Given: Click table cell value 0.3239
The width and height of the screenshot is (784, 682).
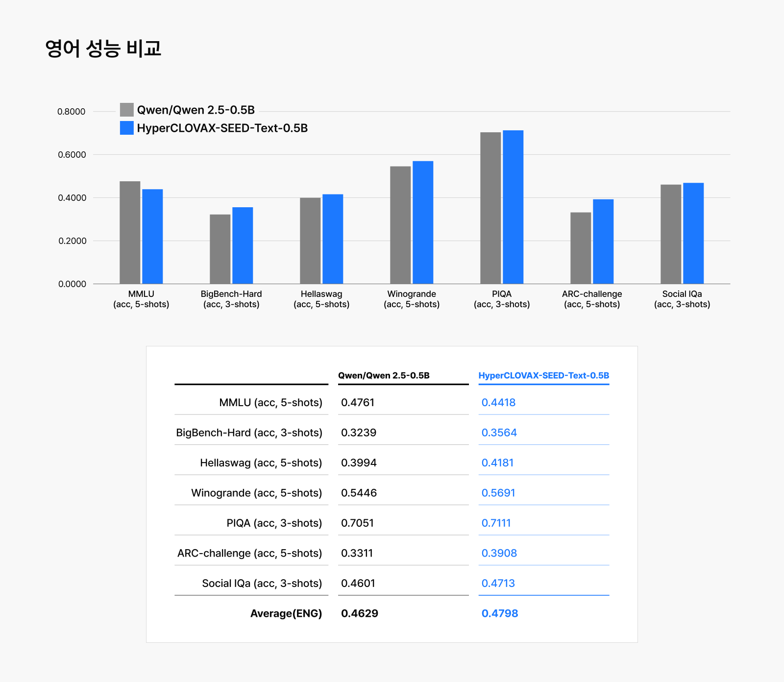Looking at the screenshot, I should pos(359,433).
